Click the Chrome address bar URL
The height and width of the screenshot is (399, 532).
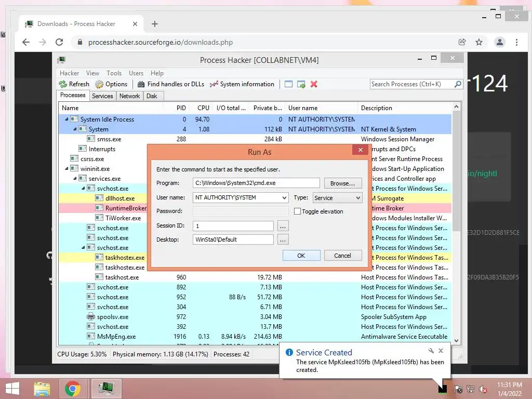[x=161, y=42]
